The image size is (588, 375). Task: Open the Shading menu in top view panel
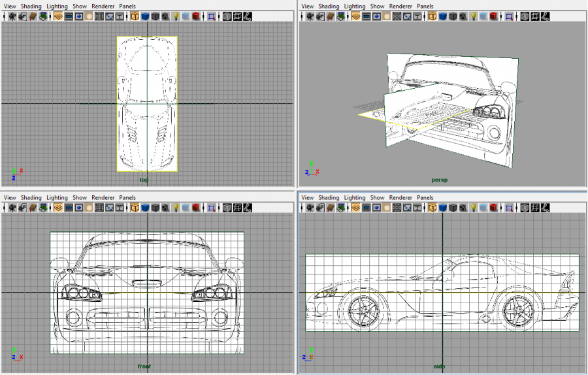point(31,6)
